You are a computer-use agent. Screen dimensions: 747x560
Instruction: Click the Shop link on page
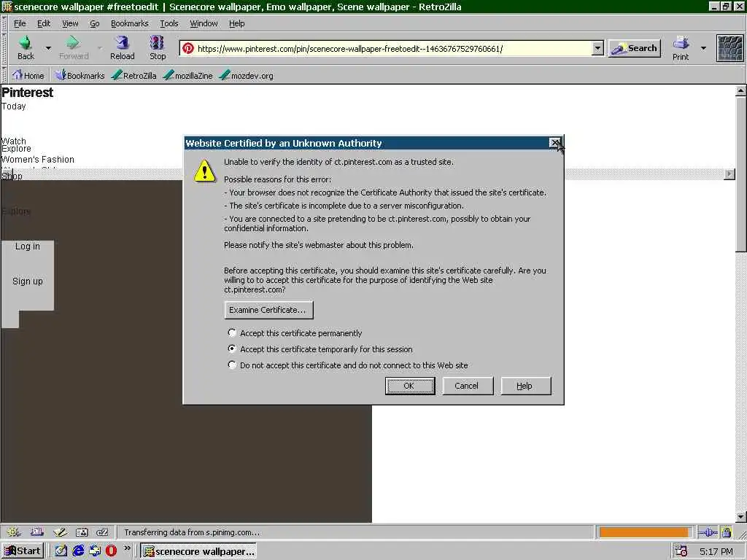[12, 176]
